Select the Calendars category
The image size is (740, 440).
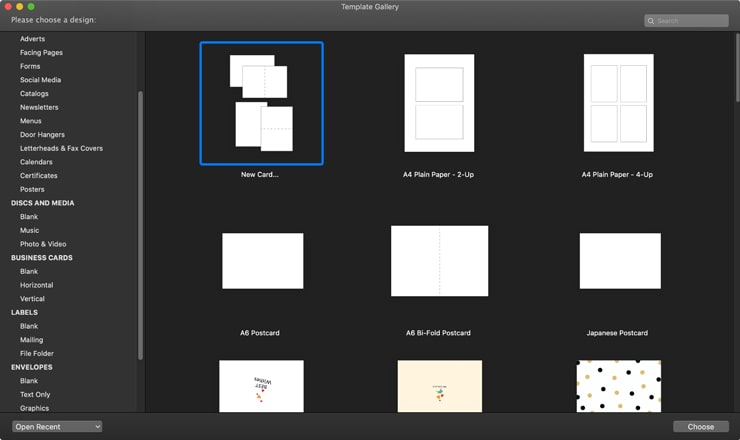point(36,162)
